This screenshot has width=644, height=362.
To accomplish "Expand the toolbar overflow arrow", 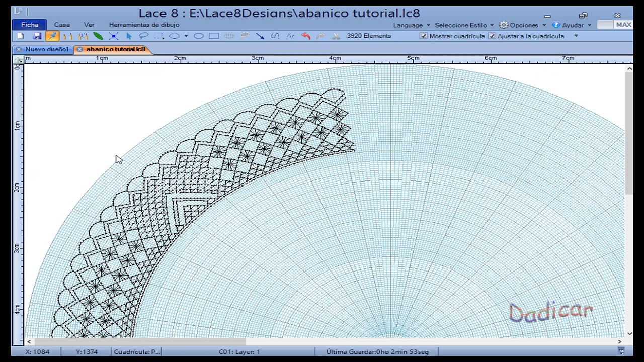I will point(576,36).
